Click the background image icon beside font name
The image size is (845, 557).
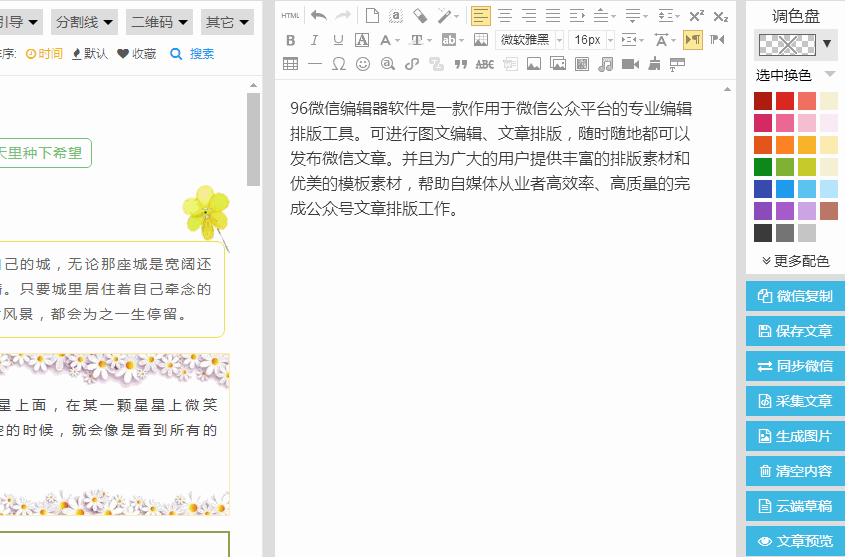(x=481, y=40)
